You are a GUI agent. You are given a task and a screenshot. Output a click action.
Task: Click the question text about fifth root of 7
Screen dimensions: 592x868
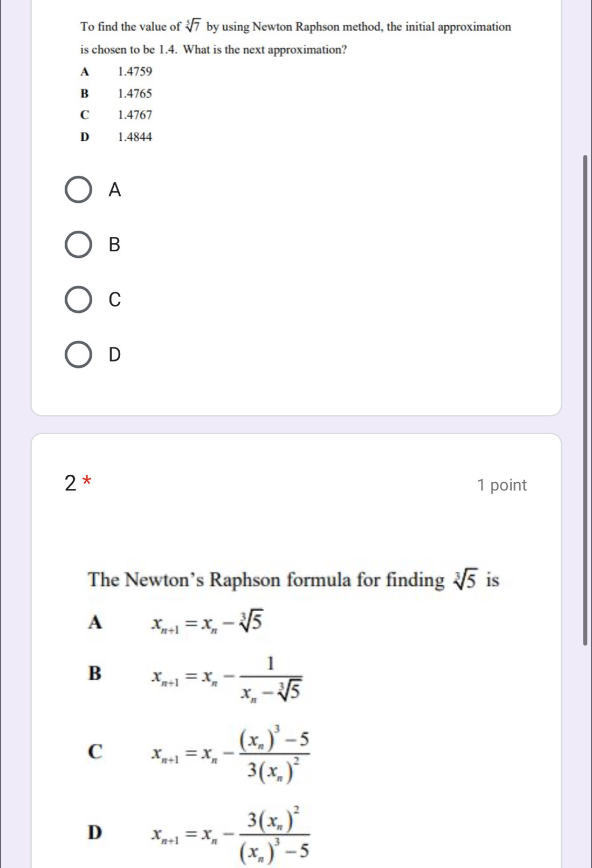click(x=295, y=26)
